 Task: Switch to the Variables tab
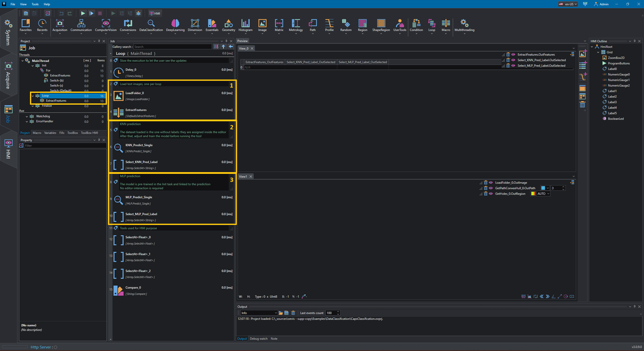click(50, 133)
